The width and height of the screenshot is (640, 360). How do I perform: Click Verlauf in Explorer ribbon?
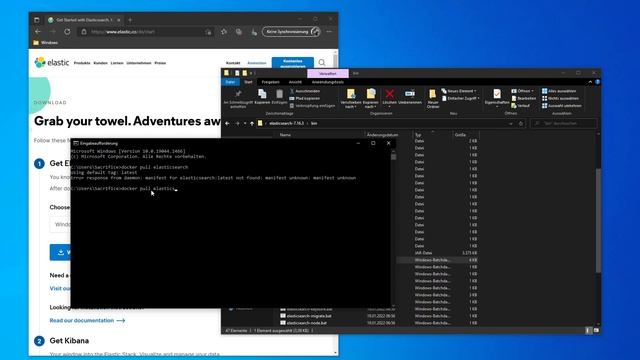pyautogui.click(x=520, y=106)
